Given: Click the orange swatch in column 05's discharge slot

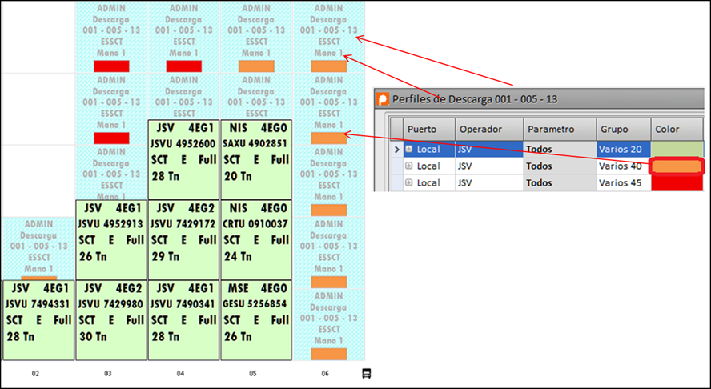Looking at the screenshot, I should (x=256, y=66).
